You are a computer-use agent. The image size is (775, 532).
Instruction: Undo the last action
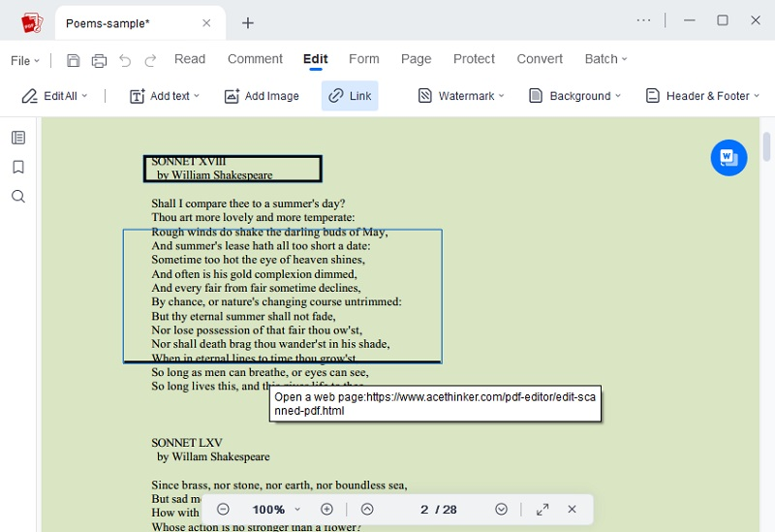(125, 60)
